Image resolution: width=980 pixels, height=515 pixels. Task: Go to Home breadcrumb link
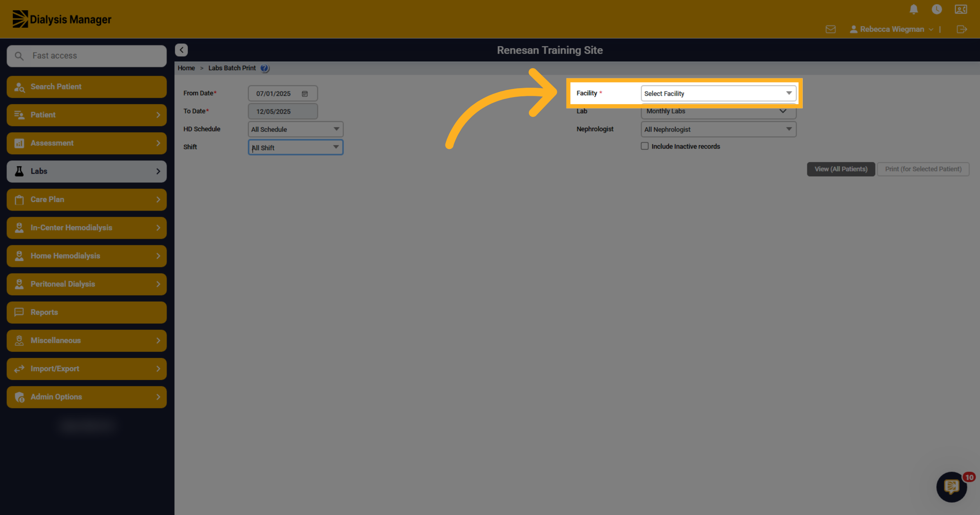click(x=186, y=68)
